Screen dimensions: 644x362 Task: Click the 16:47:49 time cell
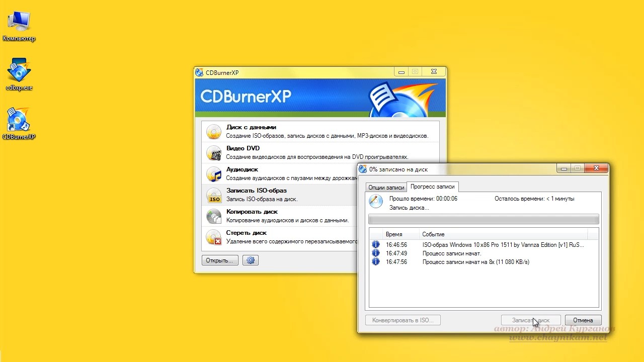pos(396,253)
